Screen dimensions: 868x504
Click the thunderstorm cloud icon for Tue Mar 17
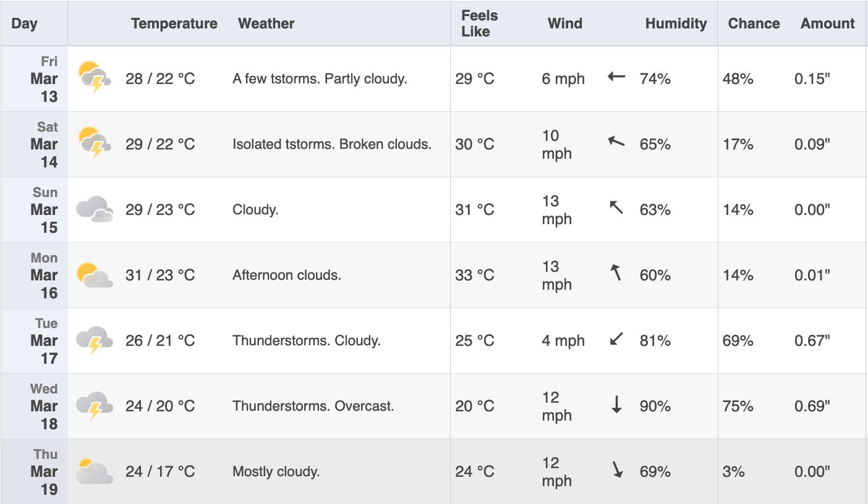point(95,340)
